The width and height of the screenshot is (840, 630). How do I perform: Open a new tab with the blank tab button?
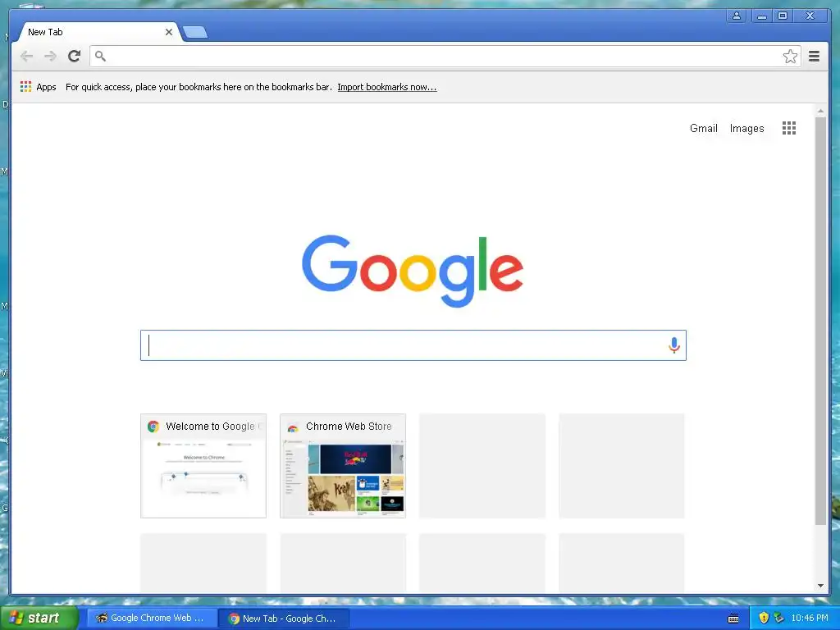pyautogui.click(x=195, y=33)
